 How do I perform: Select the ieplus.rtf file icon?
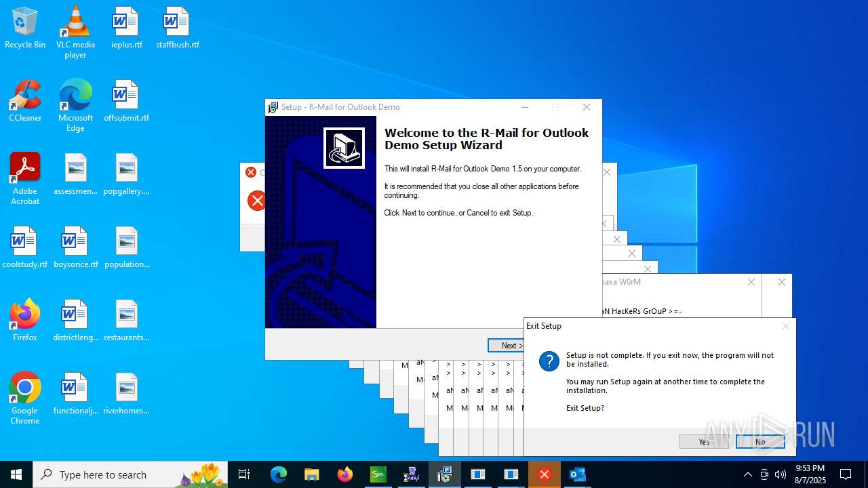[x=127, y=28]
